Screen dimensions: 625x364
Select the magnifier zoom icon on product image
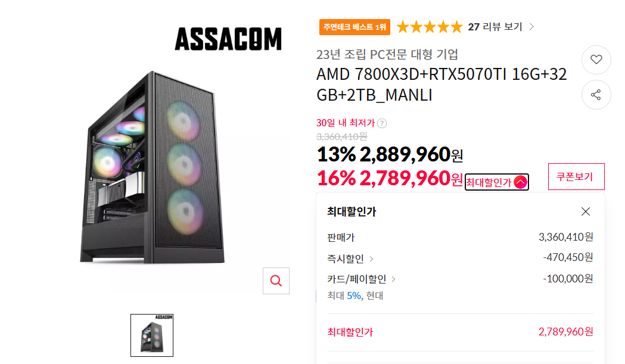[x=275, y=281]
